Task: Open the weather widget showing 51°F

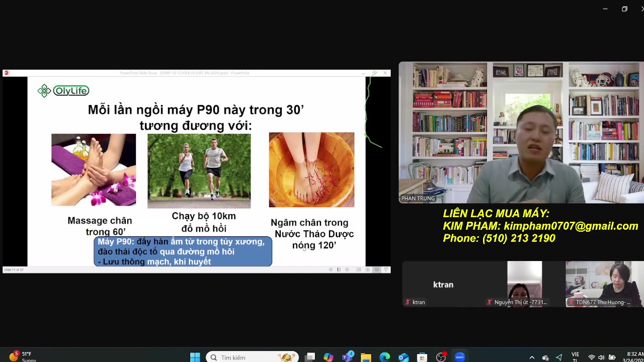Action: 23,357
